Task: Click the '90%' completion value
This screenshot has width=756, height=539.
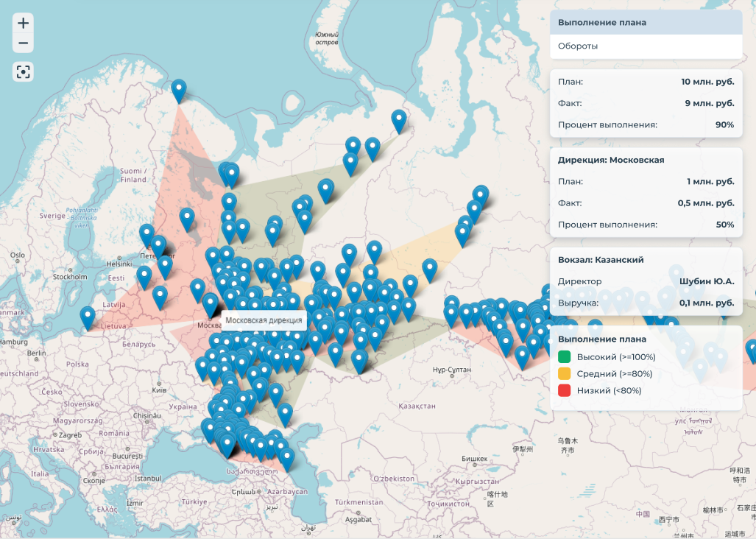Action: 724,125
